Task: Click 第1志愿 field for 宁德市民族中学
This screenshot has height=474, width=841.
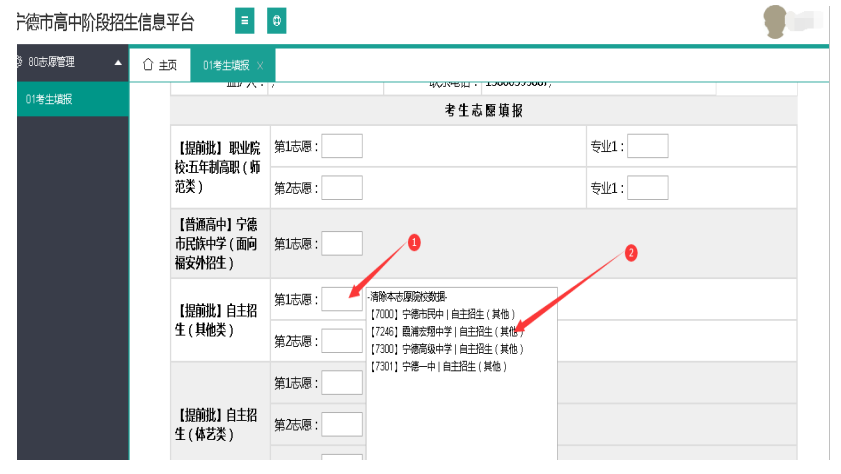Action: tap(342, 243)
